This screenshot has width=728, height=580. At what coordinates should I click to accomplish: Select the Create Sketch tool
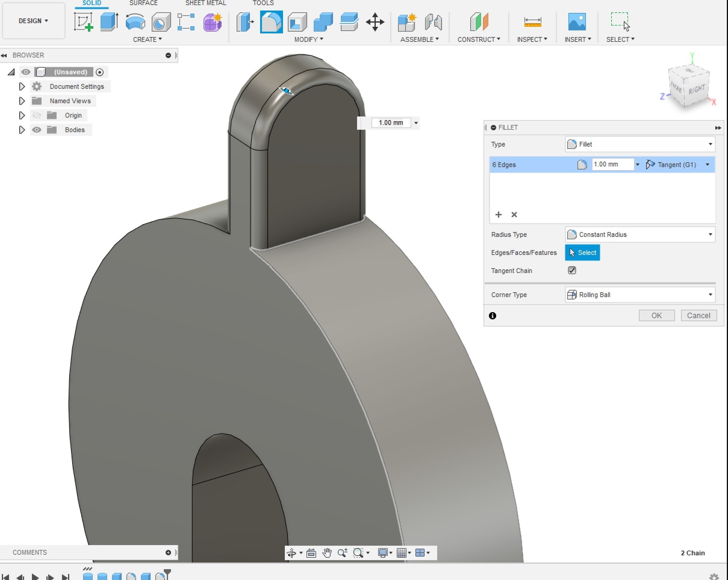pos(83,22)
